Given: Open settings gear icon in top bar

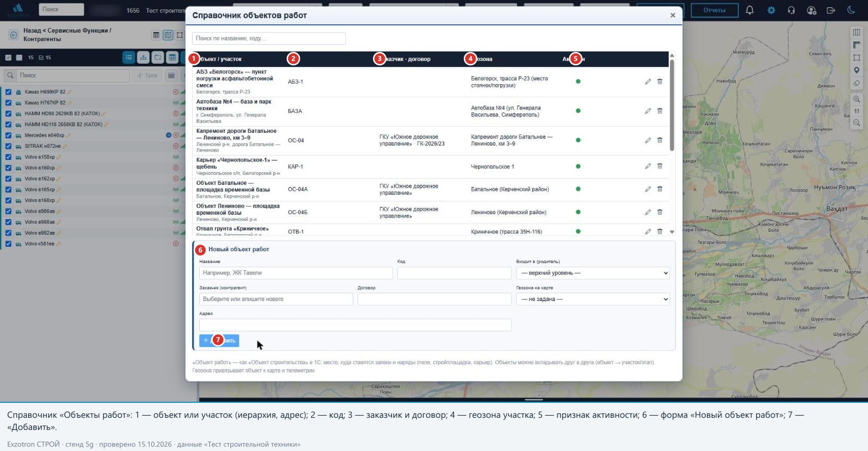Looking at the screenshot, I should point(771,10).
